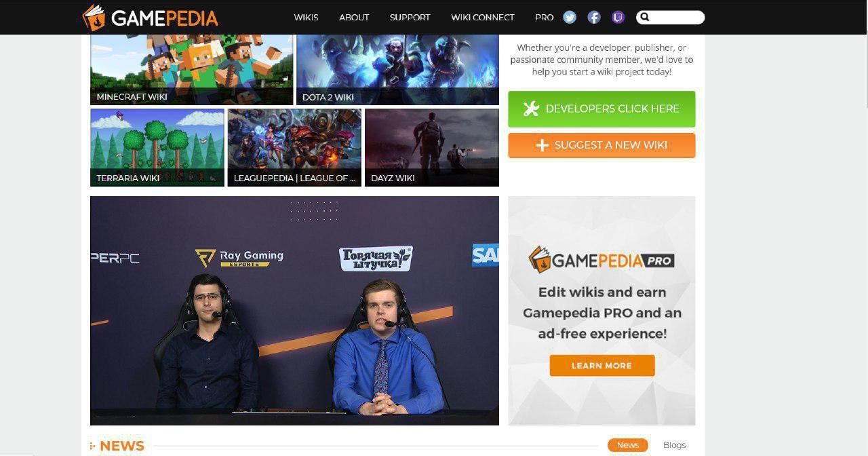868x456 pixels.
Task: Open the WIKIS menu
Action: click(x=306, y=18)
